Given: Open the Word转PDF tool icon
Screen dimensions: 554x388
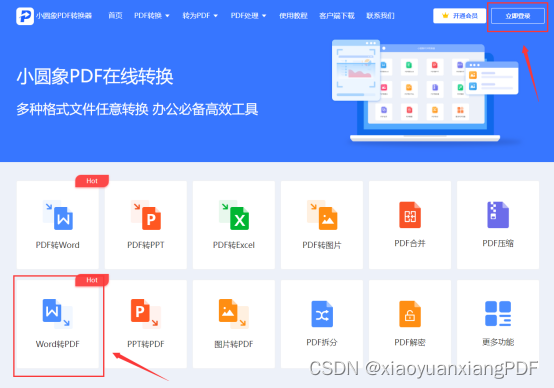Looking at the screenshot, I should [x=58, y=313].
